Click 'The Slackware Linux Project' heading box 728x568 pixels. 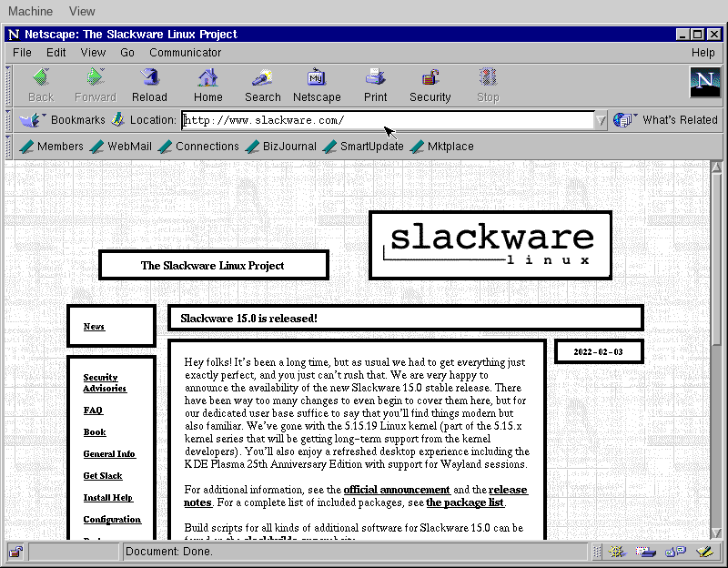click(x=214, y=265)
